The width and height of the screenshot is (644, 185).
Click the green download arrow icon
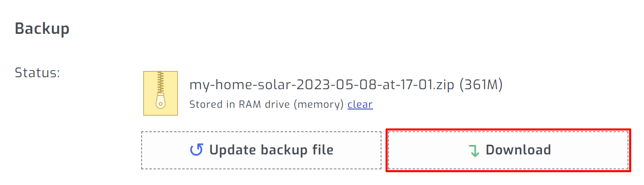474,151
